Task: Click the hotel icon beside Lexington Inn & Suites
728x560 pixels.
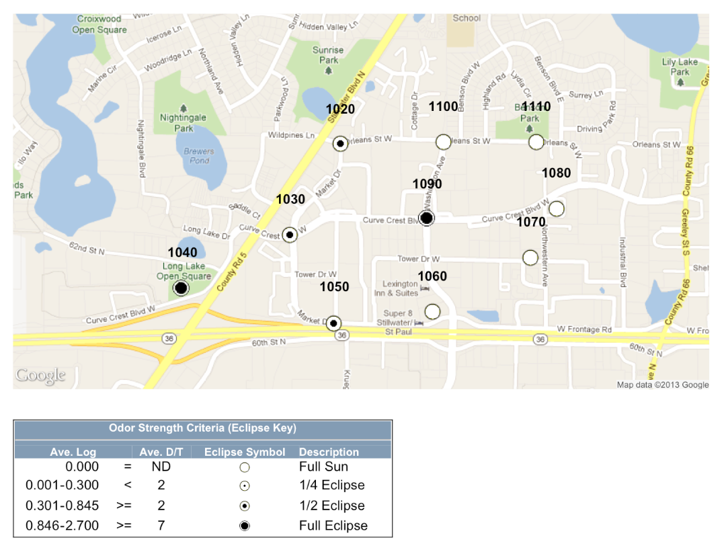Action: point(424,288)
